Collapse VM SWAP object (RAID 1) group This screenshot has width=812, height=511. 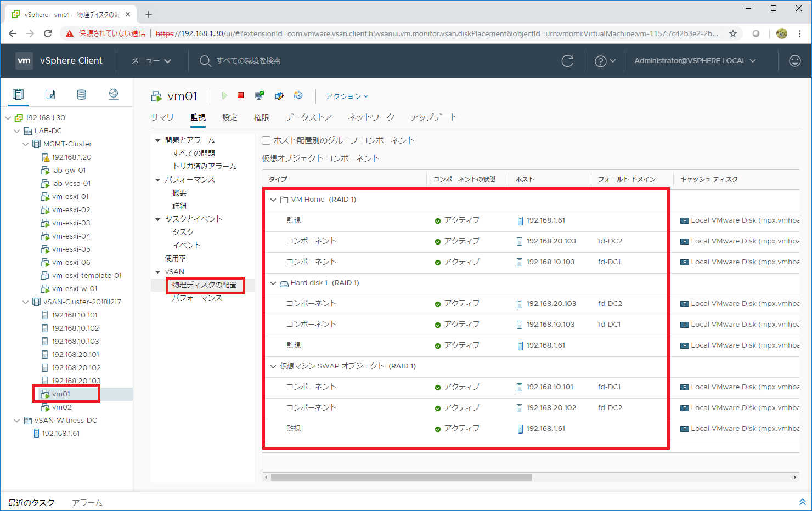(x=273, y=366)
